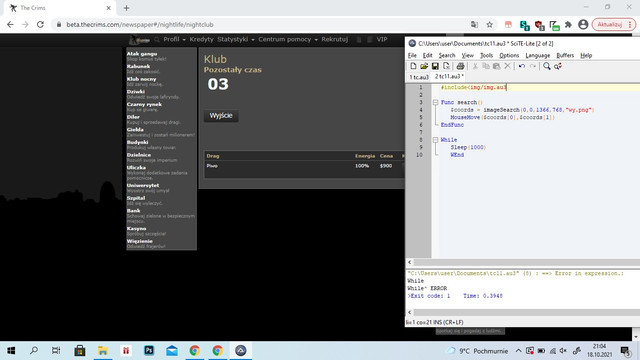This screenshot has width=640, height=360.
Task: Open Photoshop from the taskbar
Action: (x=149, y=351)
